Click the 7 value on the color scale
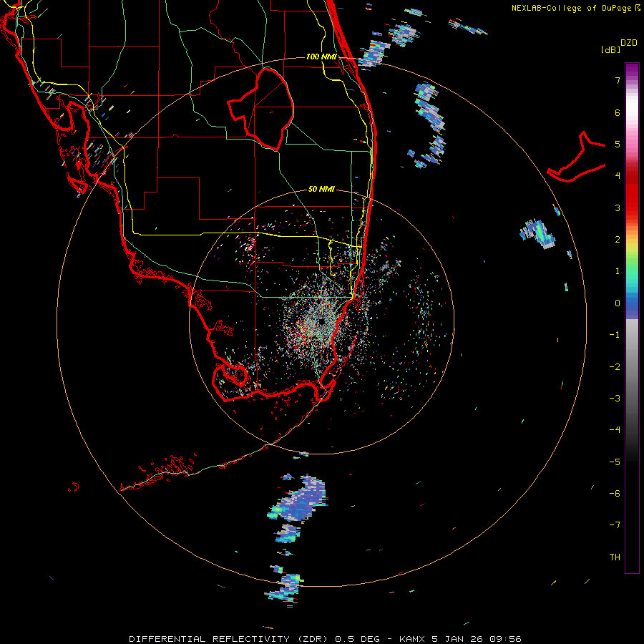644x644 pixels. click(618, 80)
